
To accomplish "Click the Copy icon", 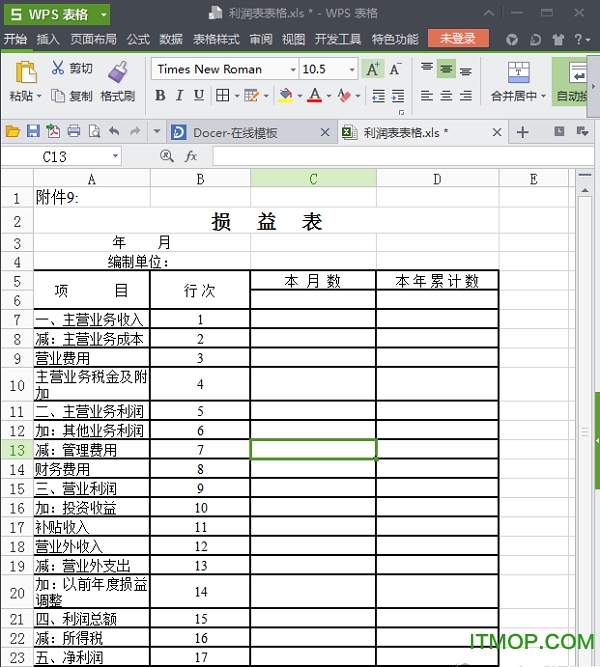I will pyautogui.click(x=57, y=96).
